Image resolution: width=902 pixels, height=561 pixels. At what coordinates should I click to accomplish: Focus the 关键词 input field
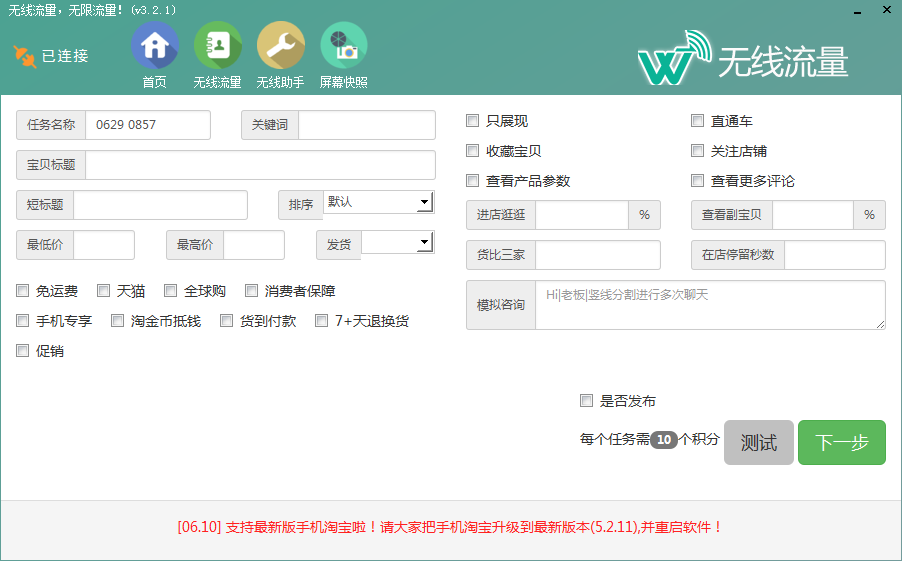tap(366, 125)
